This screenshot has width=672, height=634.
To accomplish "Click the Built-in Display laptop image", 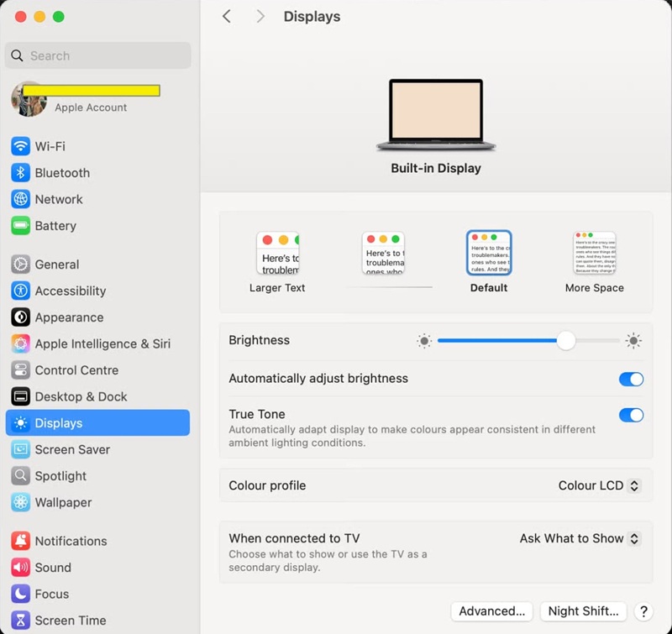I will [x=436, y=114].
